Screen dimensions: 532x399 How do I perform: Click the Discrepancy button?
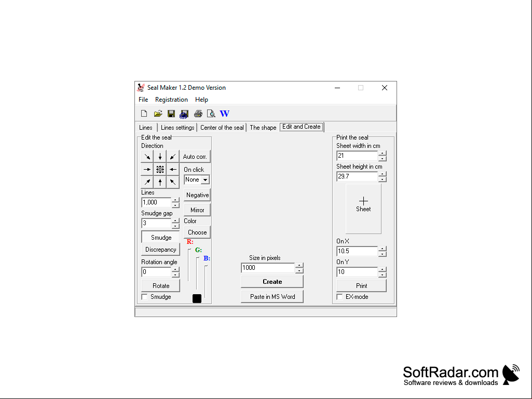coord(160,250)
